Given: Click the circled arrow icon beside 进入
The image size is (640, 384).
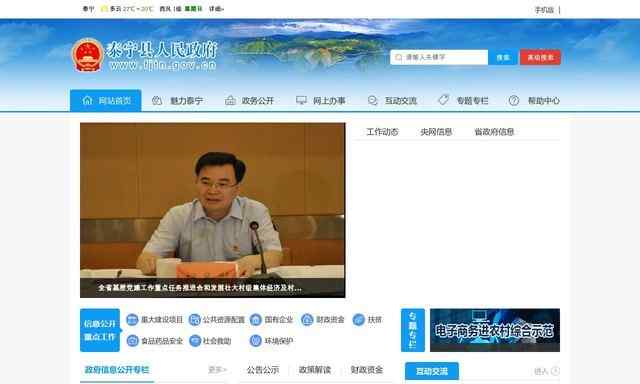Looking at the screenshot, I should (x=555, y=371).
